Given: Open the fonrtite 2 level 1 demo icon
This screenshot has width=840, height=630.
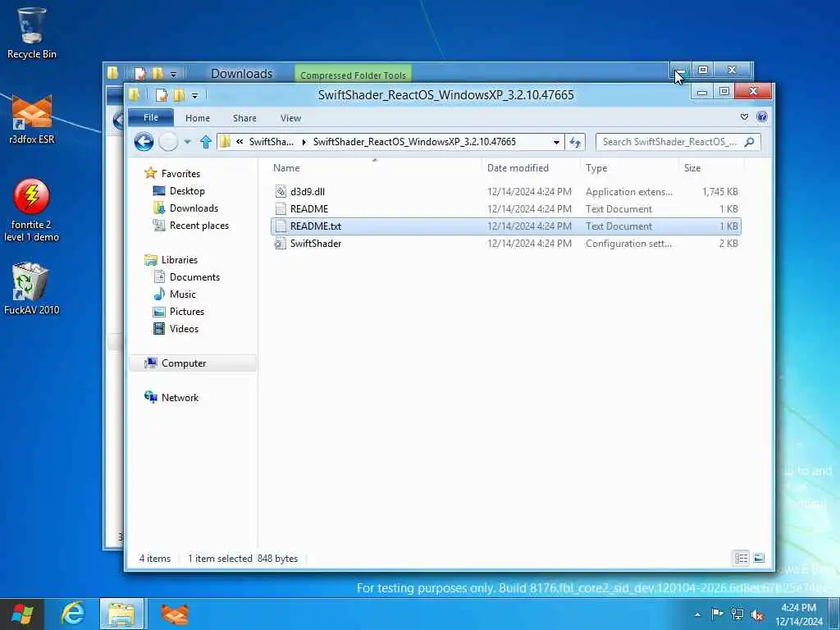Looking at the screenshot, I should pos(32,210).
